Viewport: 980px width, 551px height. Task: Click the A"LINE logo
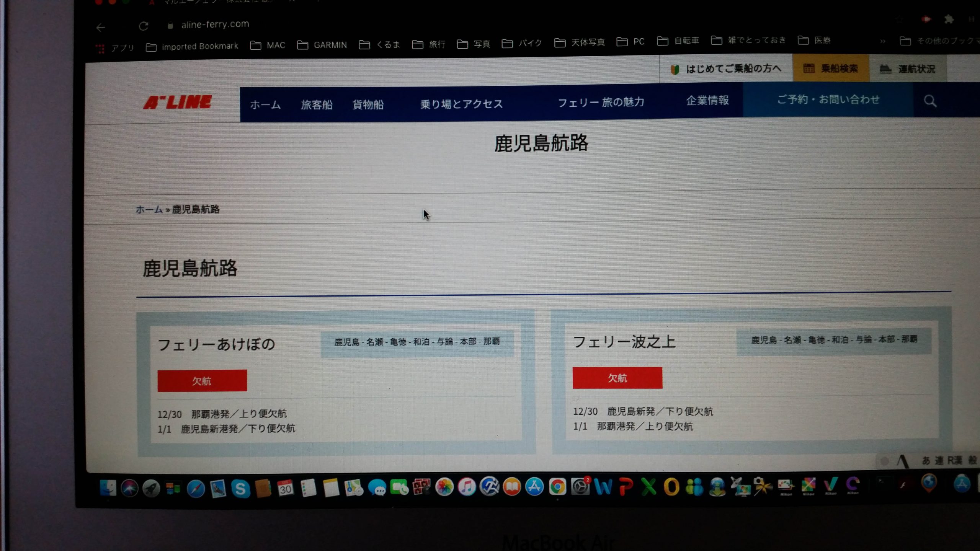coord(177,102)
